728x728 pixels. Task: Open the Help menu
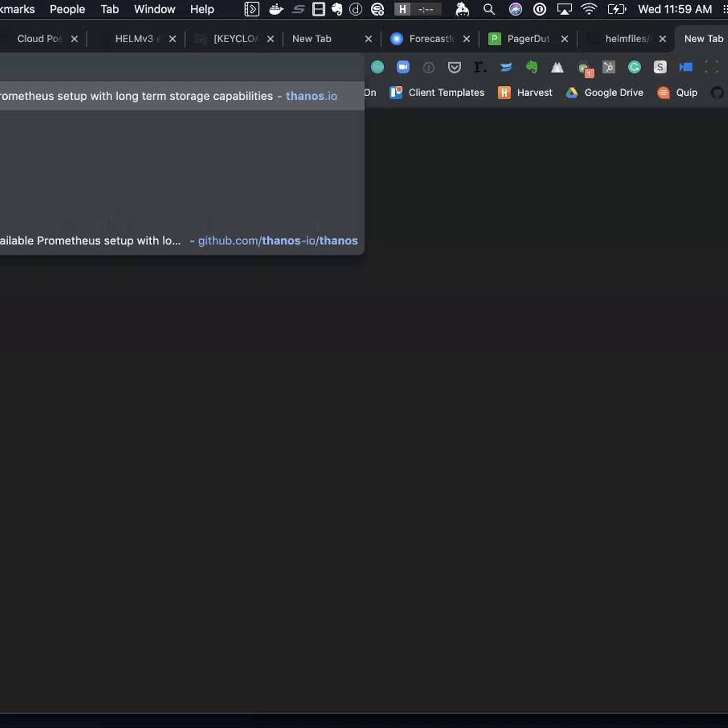tap(202, 9)
